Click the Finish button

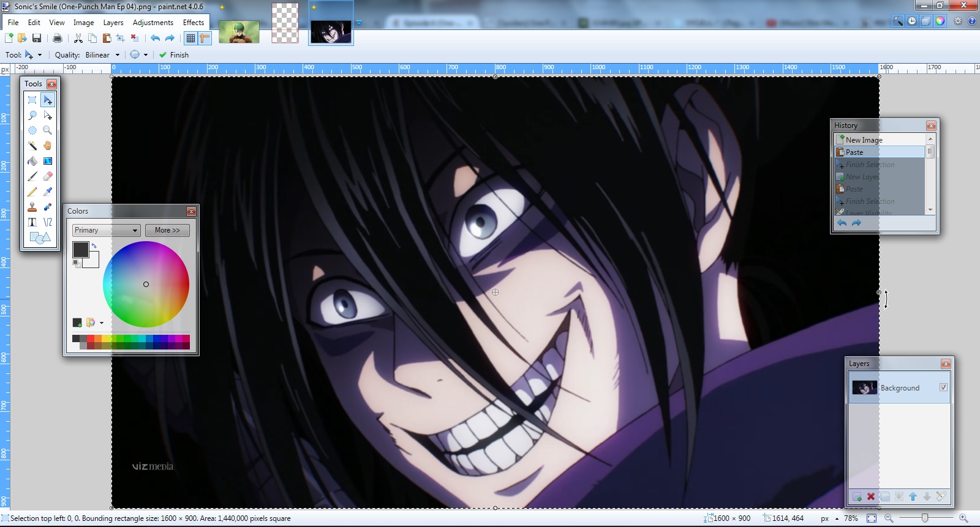(x=174, y=54)
